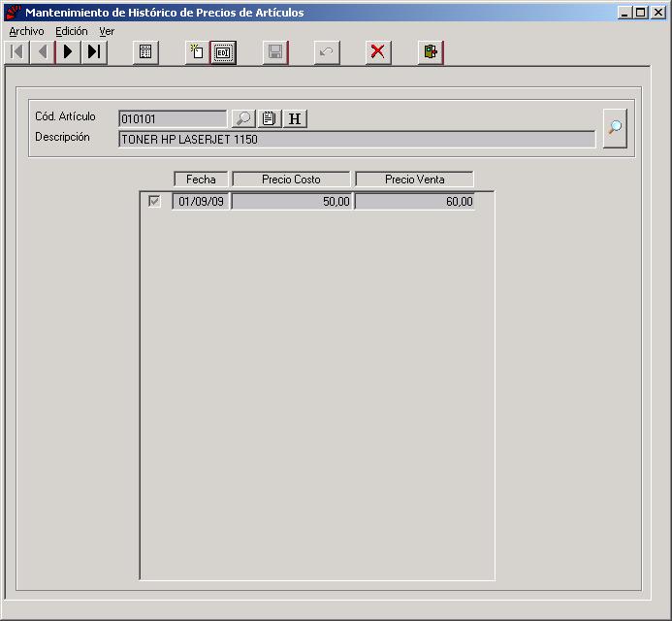Viewport: 672px width, 621px height.
Task: Select the date cell 01/09/09
Action: 201,201
